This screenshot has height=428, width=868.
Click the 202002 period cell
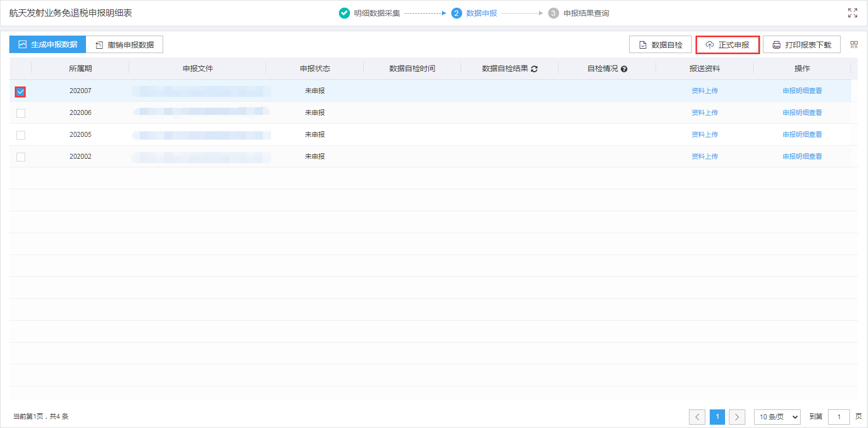coord(81,157)
